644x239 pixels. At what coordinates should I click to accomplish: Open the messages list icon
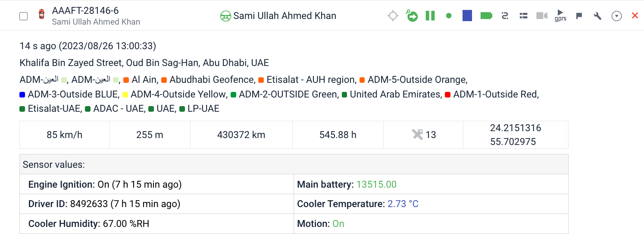coord(523,16)
